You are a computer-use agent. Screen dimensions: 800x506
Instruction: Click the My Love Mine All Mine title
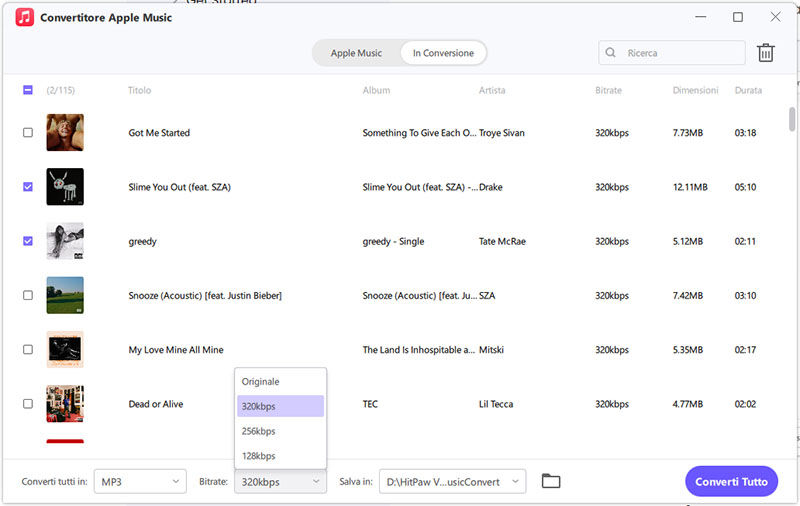(x=176, y=349)
